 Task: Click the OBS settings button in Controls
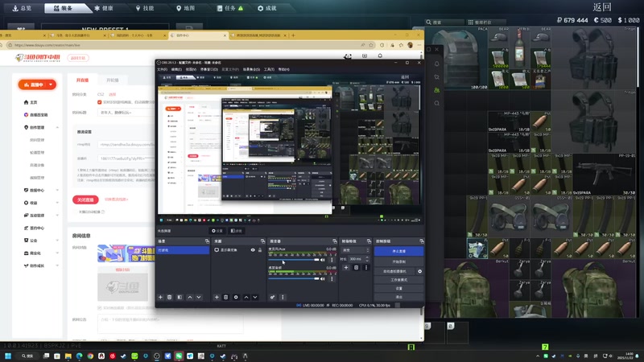point(398,289)
